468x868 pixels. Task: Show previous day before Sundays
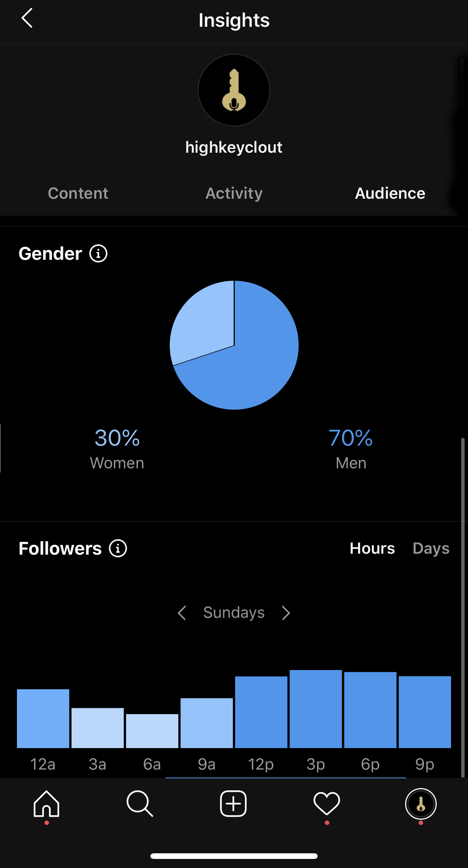coord(182,613)
